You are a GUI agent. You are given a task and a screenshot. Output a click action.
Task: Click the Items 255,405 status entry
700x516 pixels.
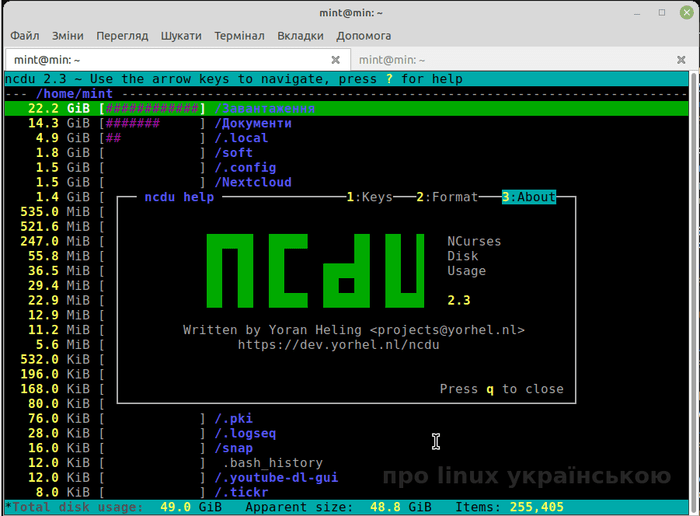pos(509,507)
